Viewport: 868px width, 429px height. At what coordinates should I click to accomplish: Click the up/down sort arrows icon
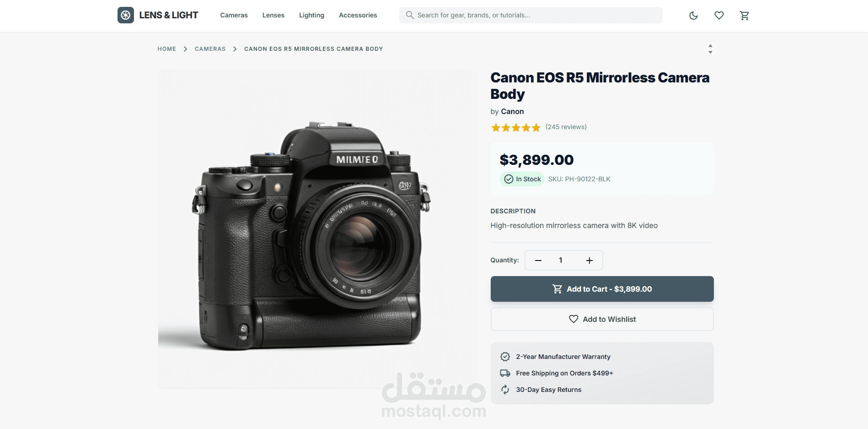(710, 49)
